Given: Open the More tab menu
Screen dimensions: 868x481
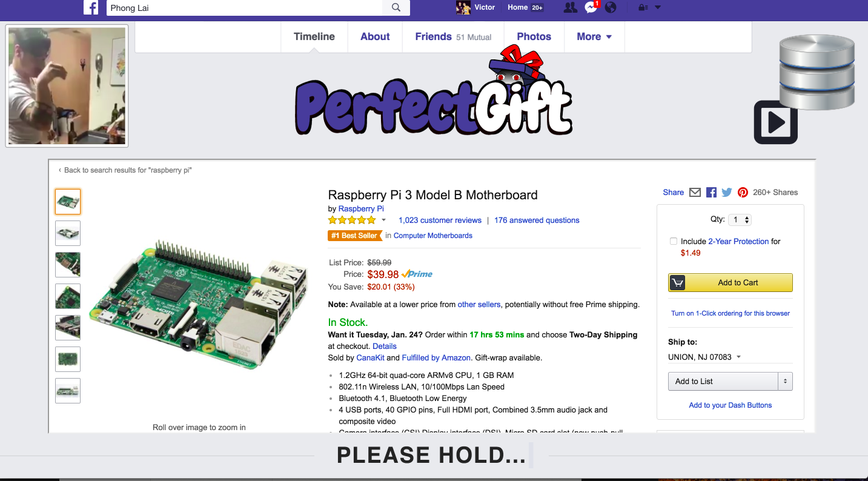Looking at the screenshot, I should (594, 36).
